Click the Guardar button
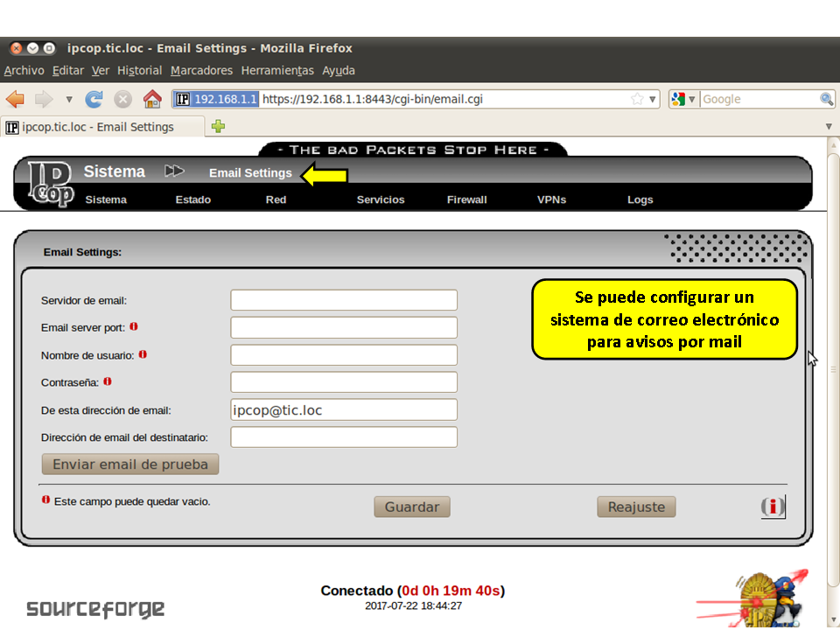This screenshot has height=630, width=840. pyautogui.click(x=412, y=507)
